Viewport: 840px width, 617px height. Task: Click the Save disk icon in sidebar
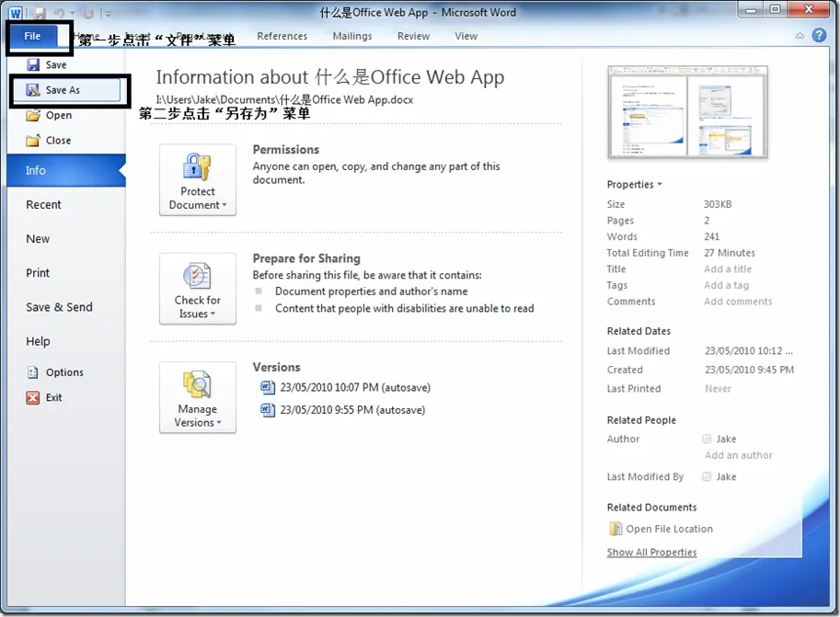(33, 64)
